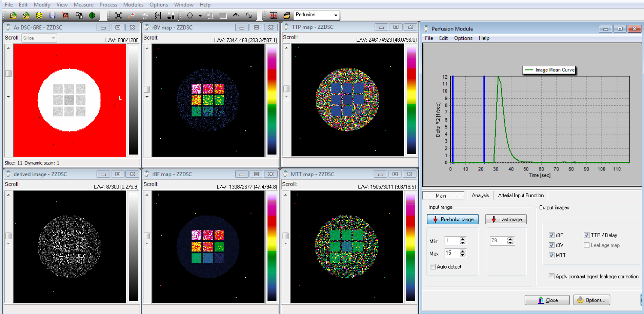Enable the Auto-detect checkbox
Viewport: 644px width, 314px height.
click(433, 267)
